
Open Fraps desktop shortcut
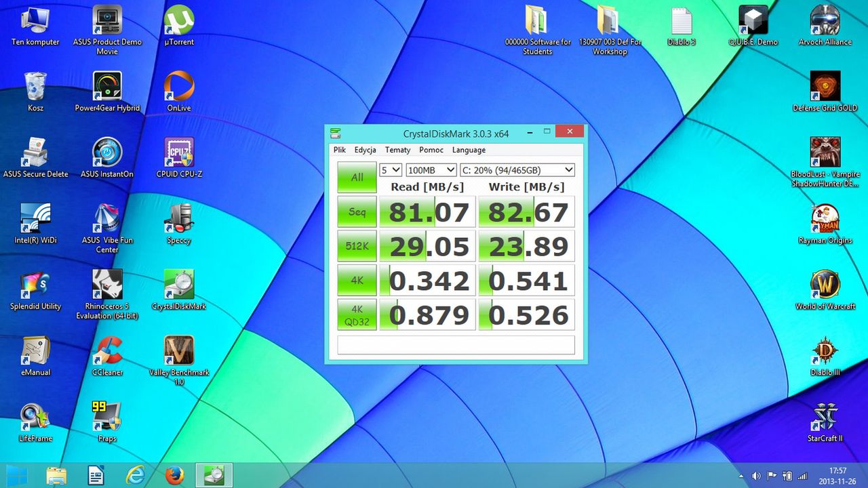[107, 422]
